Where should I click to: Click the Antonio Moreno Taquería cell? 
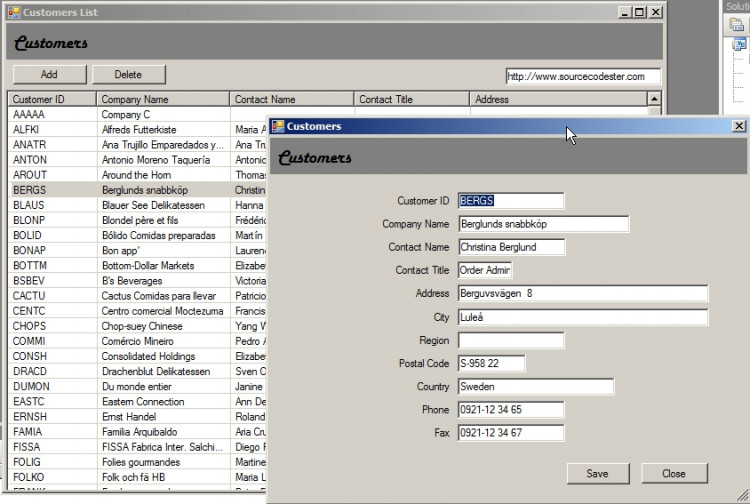(164, 160)
